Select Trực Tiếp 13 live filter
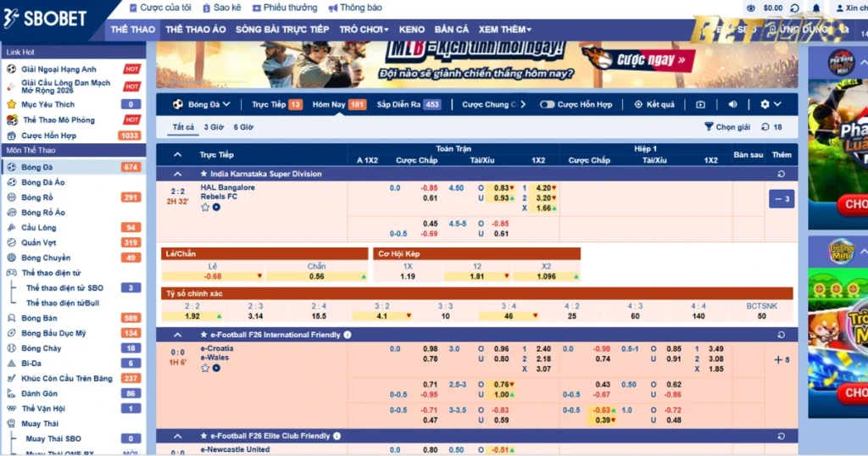The width and height of the screenshot is (868, 456). pyautogui.click(x=277, y=104)
